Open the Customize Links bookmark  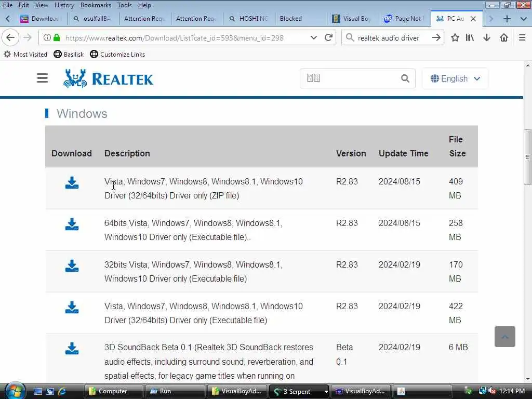point(117,54)
